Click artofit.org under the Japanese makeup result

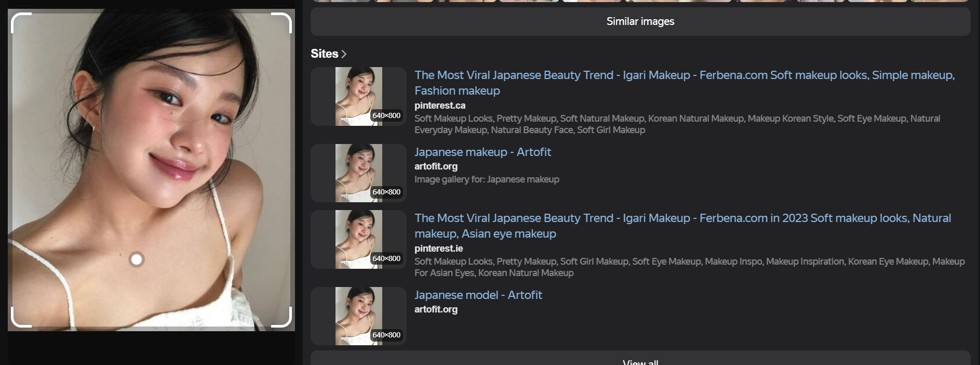click(x=436, y=166)
